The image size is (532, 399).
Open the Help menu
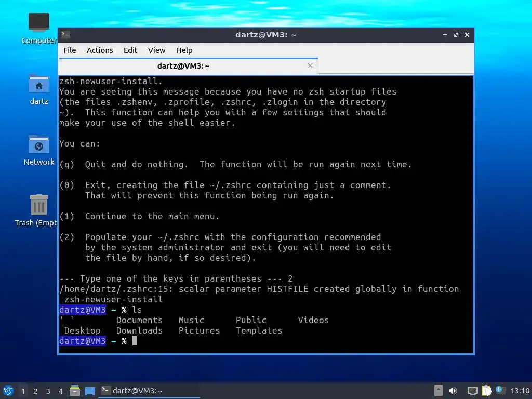pyautogui.click(x=184, y=50)
